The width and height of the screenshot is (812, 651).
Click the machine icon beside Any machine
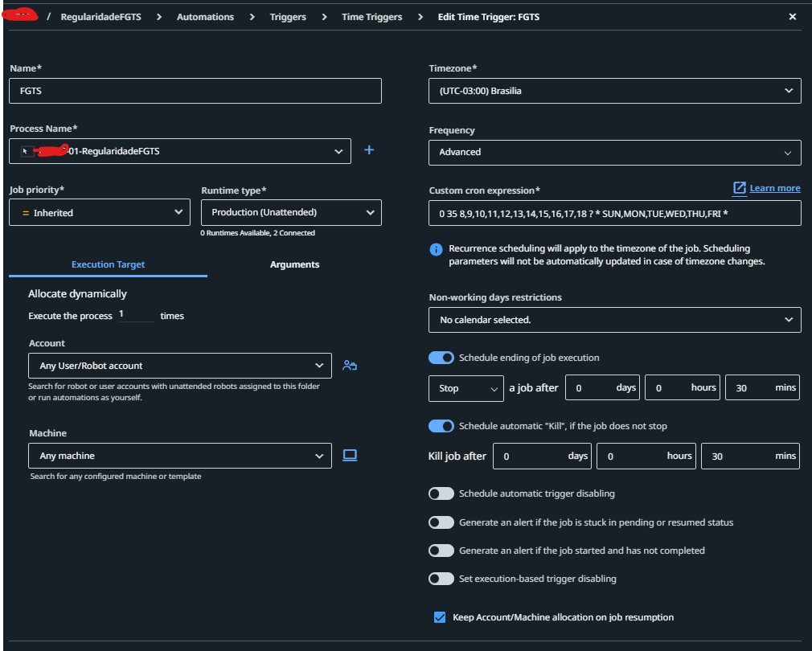[x=350, y=455]
